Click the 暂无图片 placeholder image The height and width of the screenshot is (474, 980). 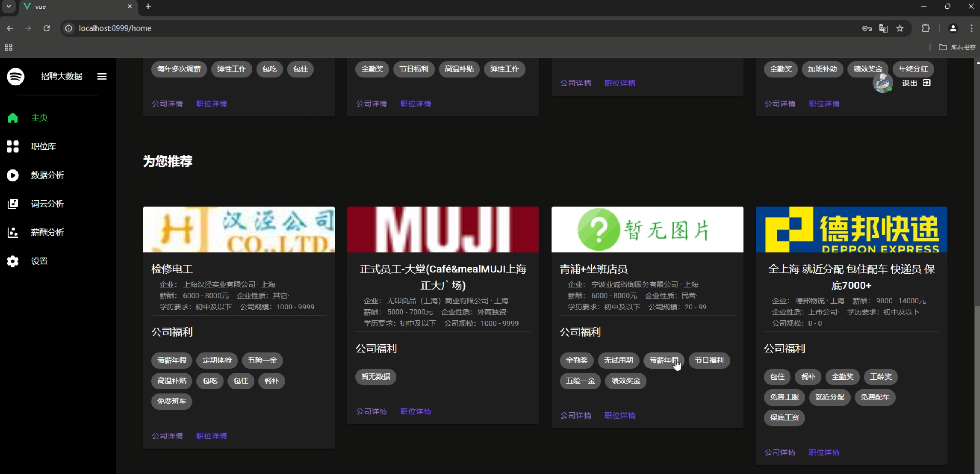[x=647, y=230]
